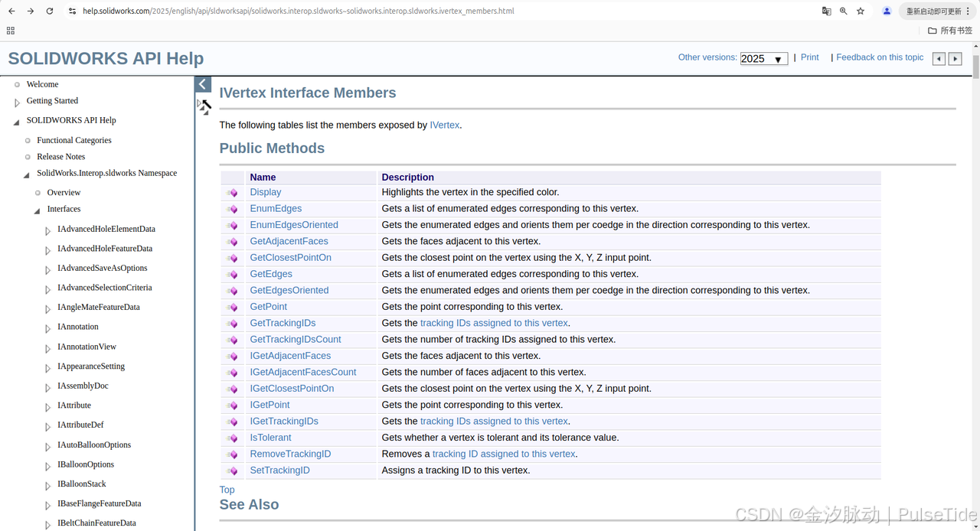Click the method icon beside EnumEdges

click(232, 209)
